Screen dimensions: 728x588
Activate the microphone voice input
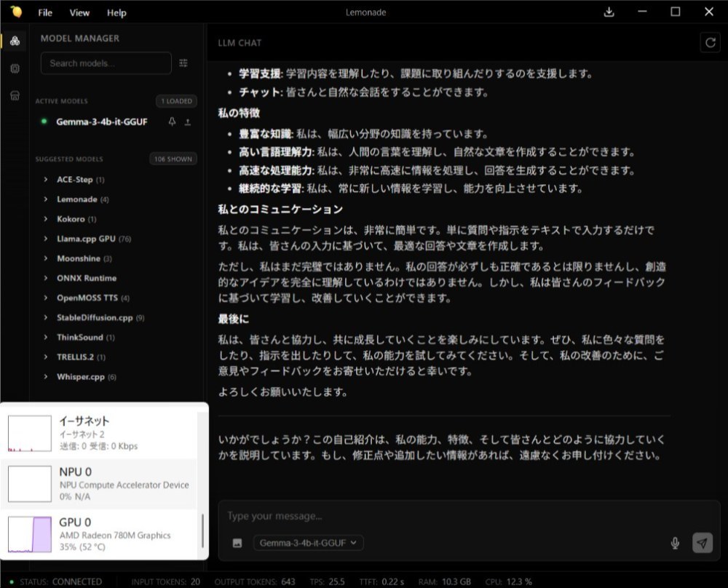coord(675,543)
